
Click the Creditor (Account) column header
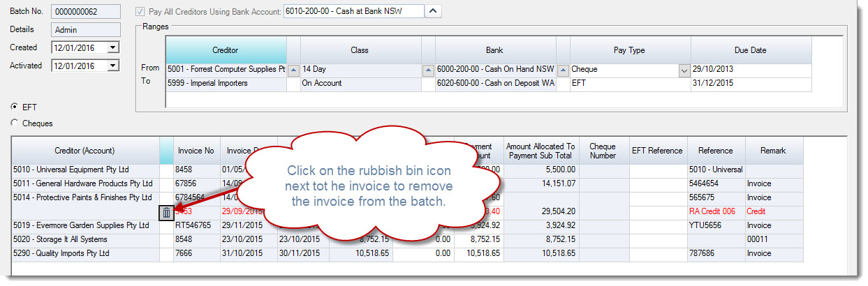[x=85, y=151]
